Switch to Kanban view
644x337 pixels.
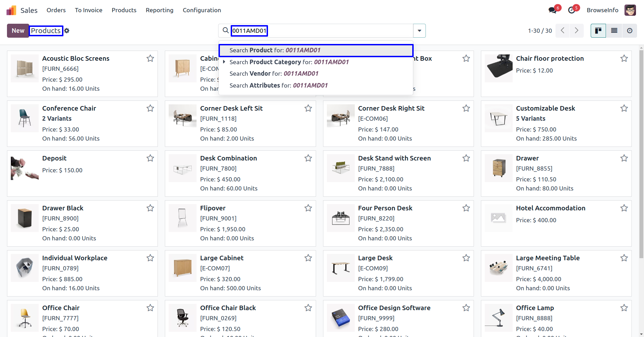(x=598, y=31)
